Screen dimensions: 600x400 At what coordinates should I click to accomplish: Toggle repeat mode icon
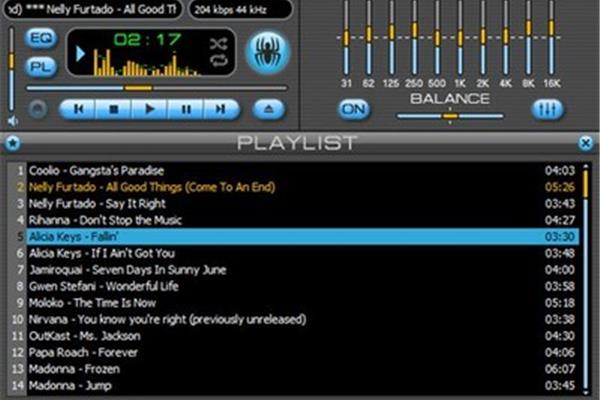(218, 60)
